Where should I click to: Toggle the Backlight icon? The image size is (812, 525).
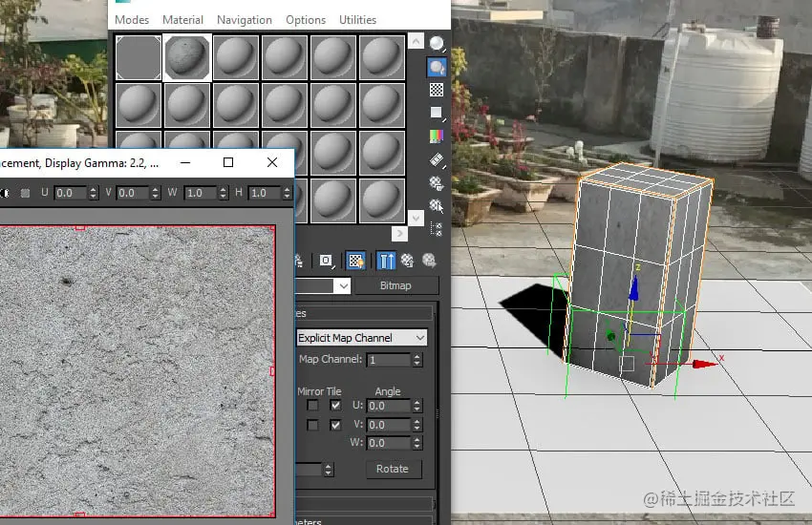pos(437,67)
